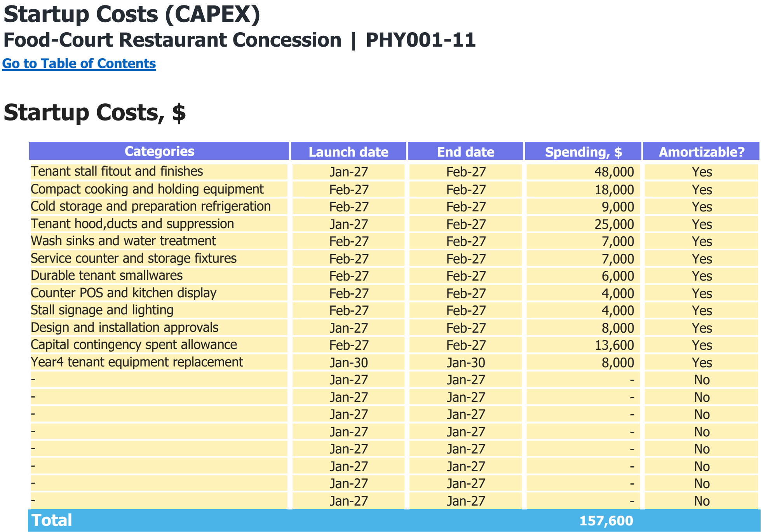Image resolution: width=761 pixels, height=532 pixels.
Task: Select the Categories column header
Action: (159, 151)
